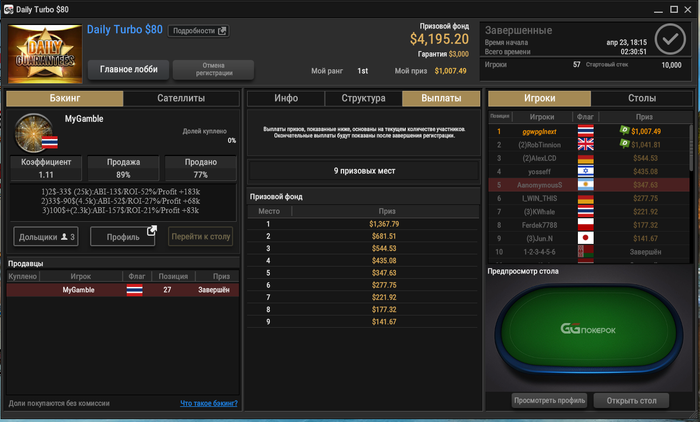Image resolution: width=700 pixels, height=422 pixels.
Task: Sort players by Приз column header
Action: click(644, 117)
